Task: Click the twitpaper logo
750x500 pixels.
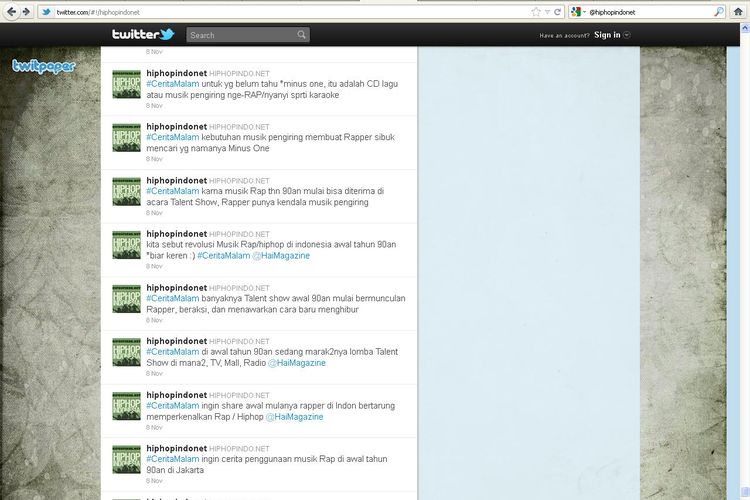Action: tap(44, 66)
